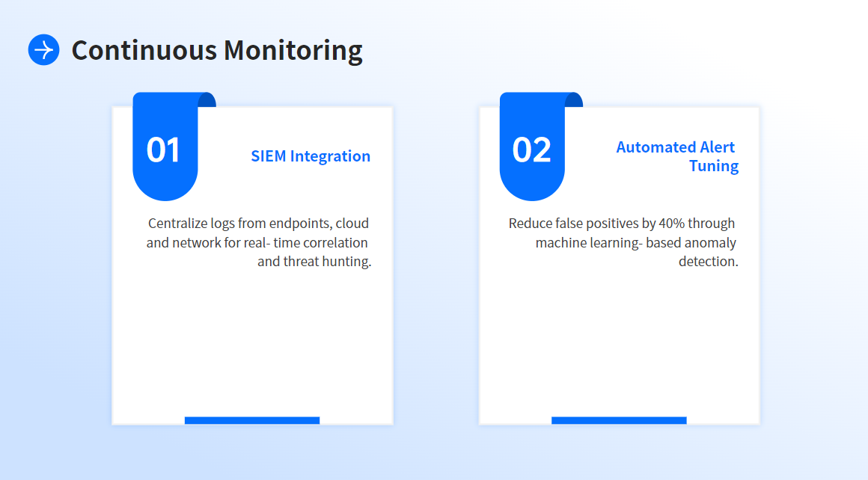Click the Automated Alert Tuning heading
The width and height of the screenshot is (868, 480).
pos(676,147)
